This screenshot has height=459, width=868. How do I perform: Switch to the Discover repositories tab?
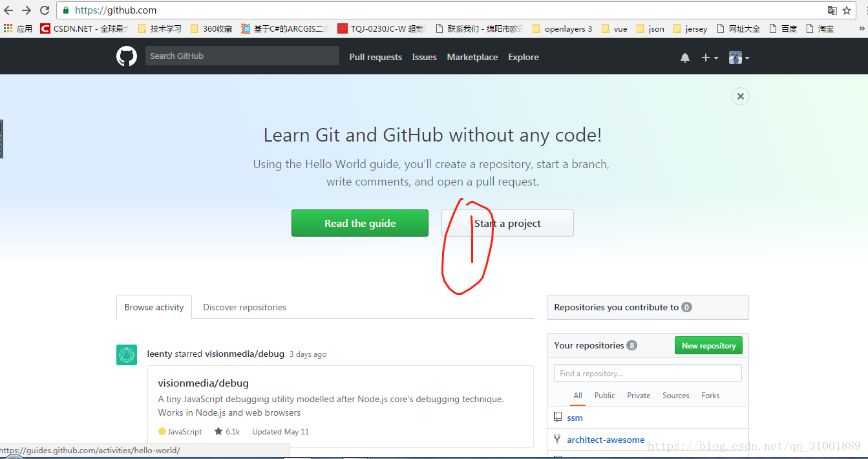(x=244, y=307)
